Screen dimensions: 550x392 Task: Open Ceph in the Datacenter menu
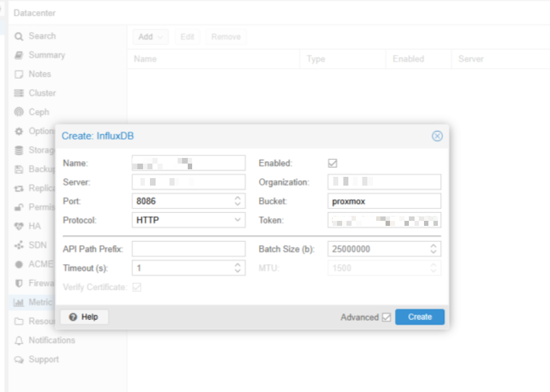(38, 112)
